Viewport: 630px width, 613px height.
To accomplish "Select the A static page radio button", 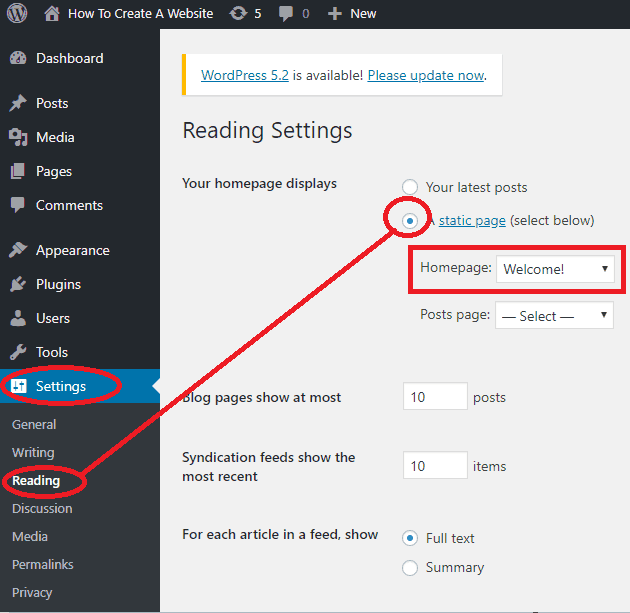I will click(x=410, y=221).
